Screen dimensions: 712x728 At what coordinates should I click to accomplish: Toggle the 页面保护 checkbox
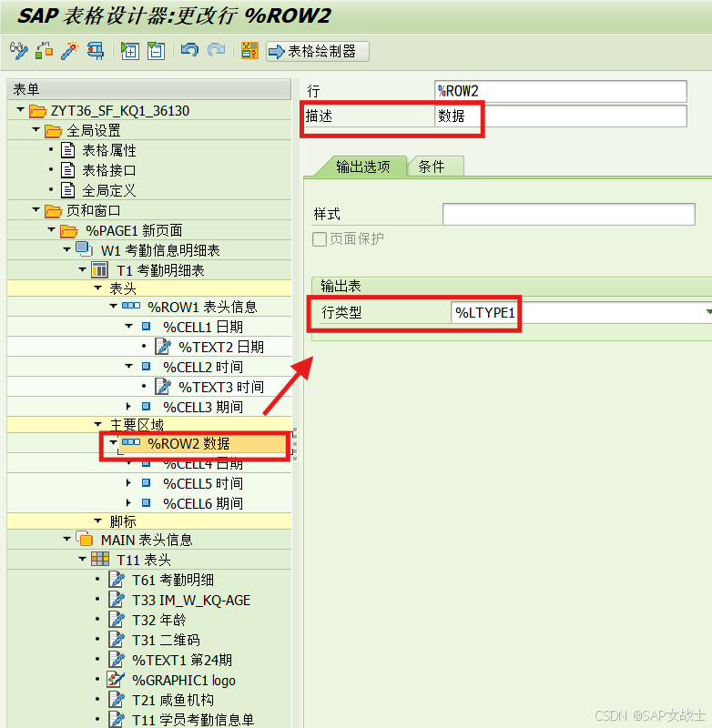pos(319,239)
